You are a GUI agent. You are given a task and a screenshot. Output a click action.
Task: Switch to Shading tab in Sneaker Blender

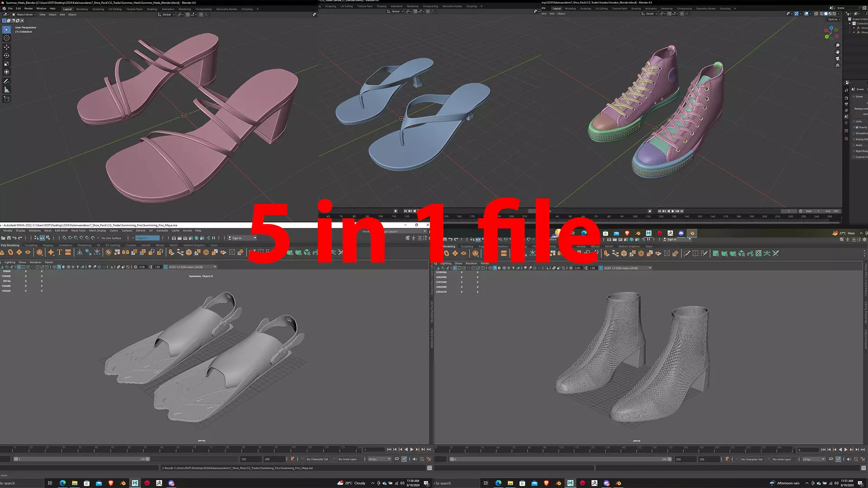(x=636, y=9)
